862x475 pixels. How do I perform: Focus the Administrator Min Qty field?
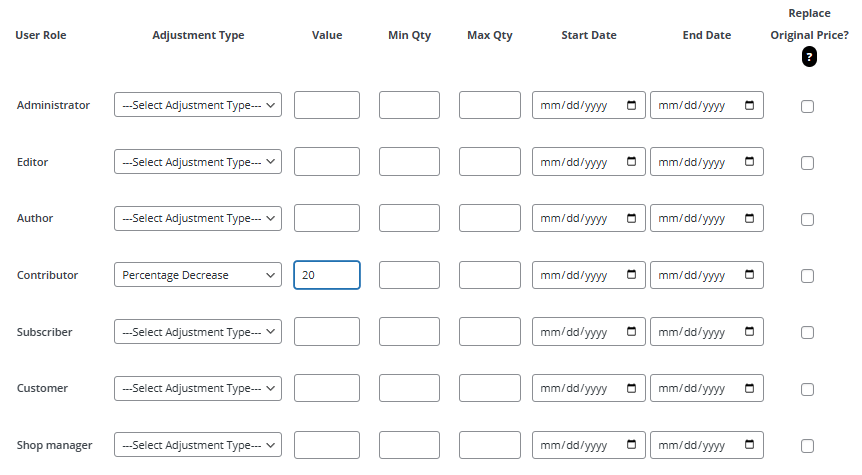pyautogui.click(x=409, y=105)
